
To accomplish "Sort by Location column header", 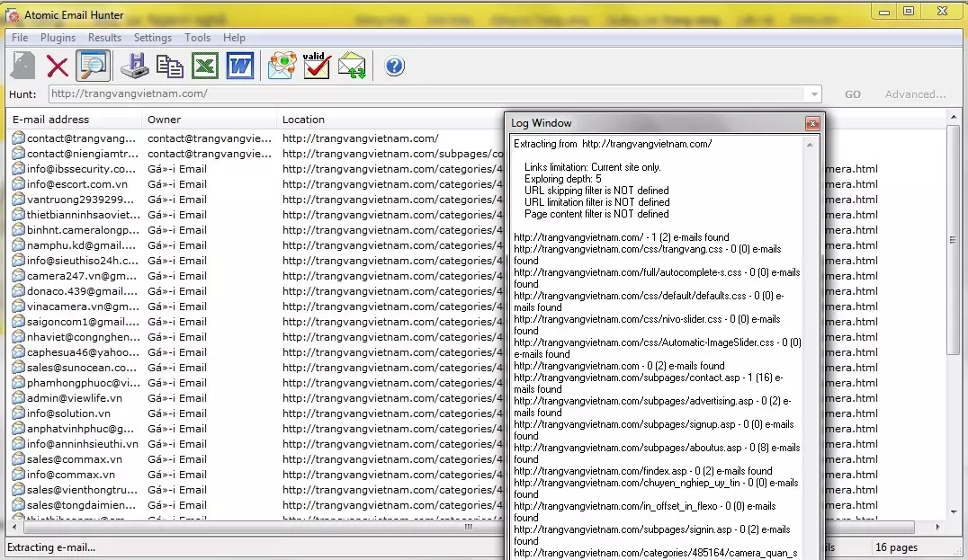I will pos(390,120).
